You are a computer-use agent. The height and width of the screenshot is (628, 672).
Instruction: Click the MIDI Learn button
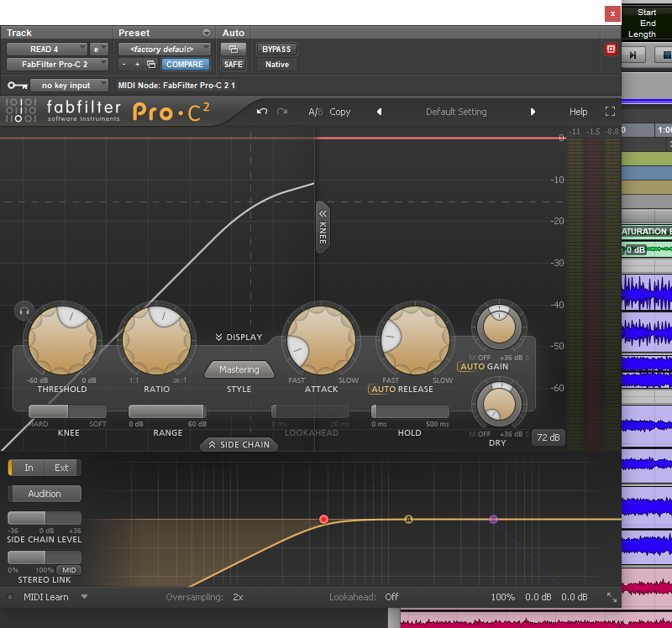click(46, 597)
